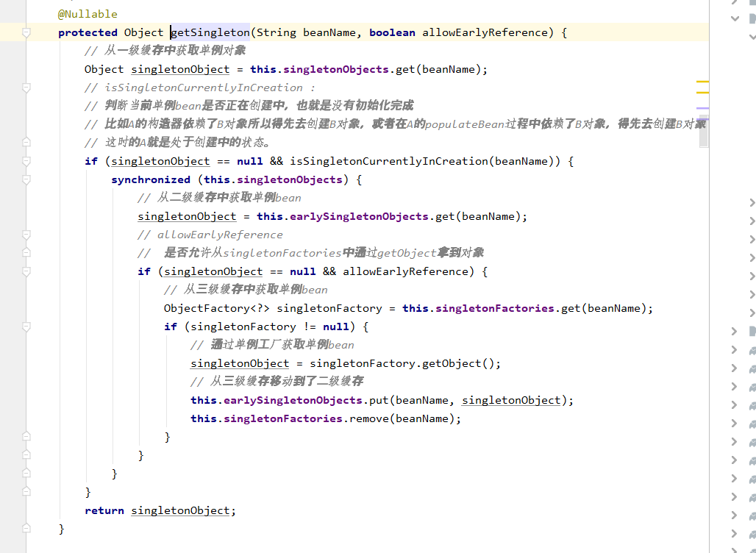Click fold end marker at method's final brace
The height and width of the screenshot is (553, 756).
point(26,529)
